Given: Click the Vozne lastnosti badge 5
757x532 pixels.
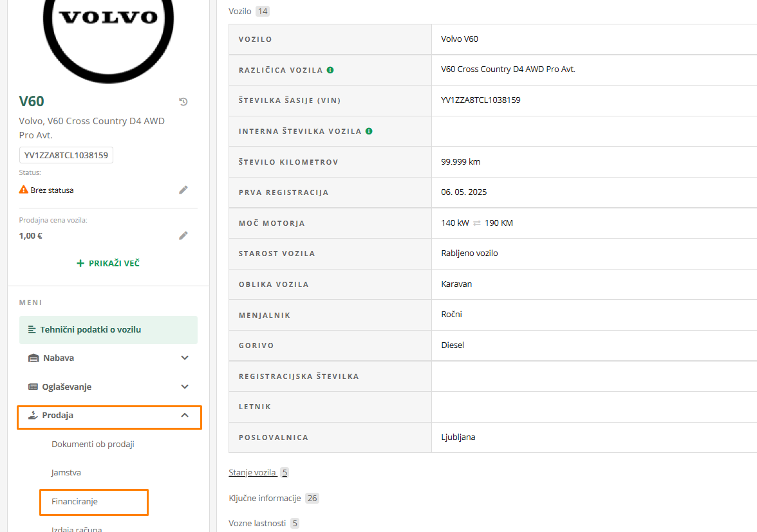Looking at the screenshot, I should click(295, 524).
